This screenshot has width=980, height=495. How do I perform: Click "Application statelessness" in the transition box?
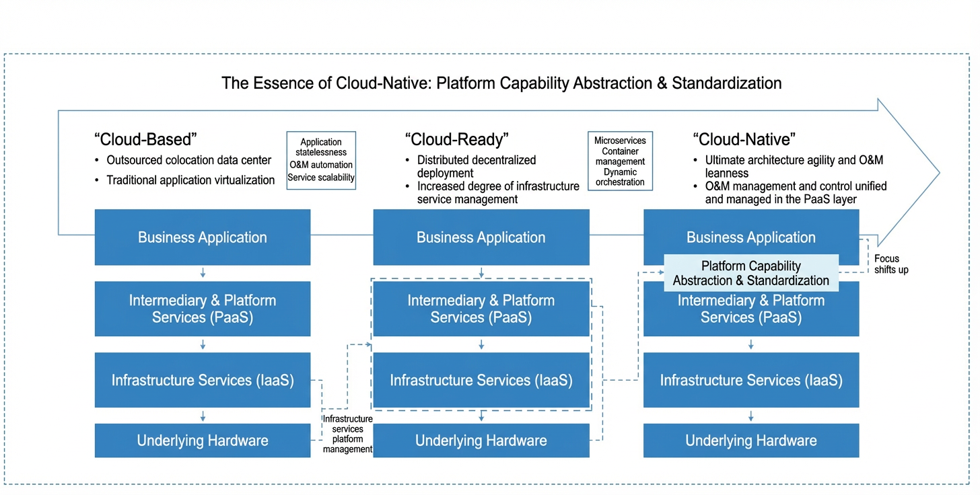tap(321, 147)
